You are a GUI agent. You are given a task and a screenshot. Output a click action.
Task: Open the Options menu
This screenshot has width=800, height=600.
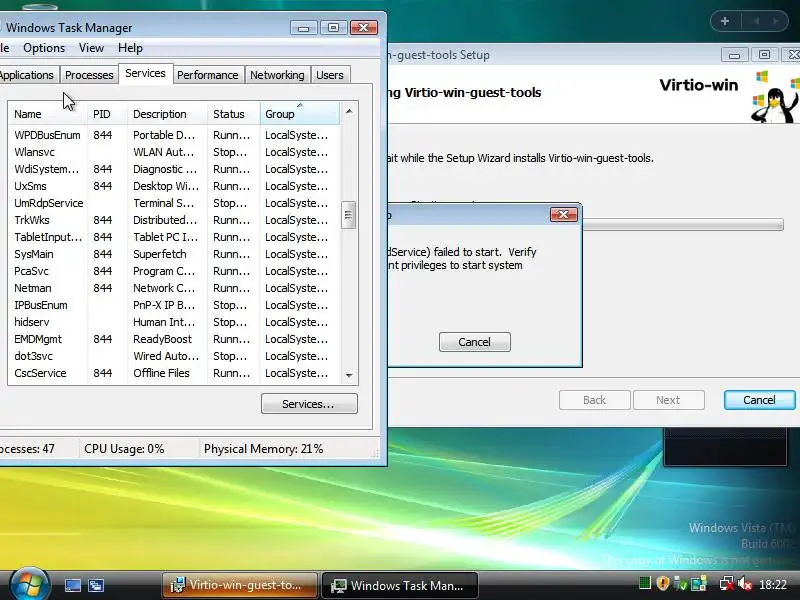(44, 48)
